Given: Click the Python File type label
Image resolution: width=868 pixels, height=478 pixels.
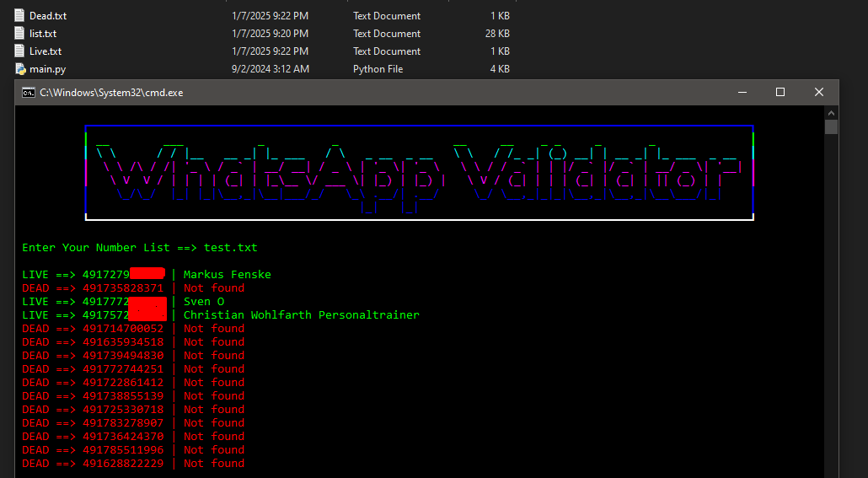Looking at the screenshot, I should [378, 68].
